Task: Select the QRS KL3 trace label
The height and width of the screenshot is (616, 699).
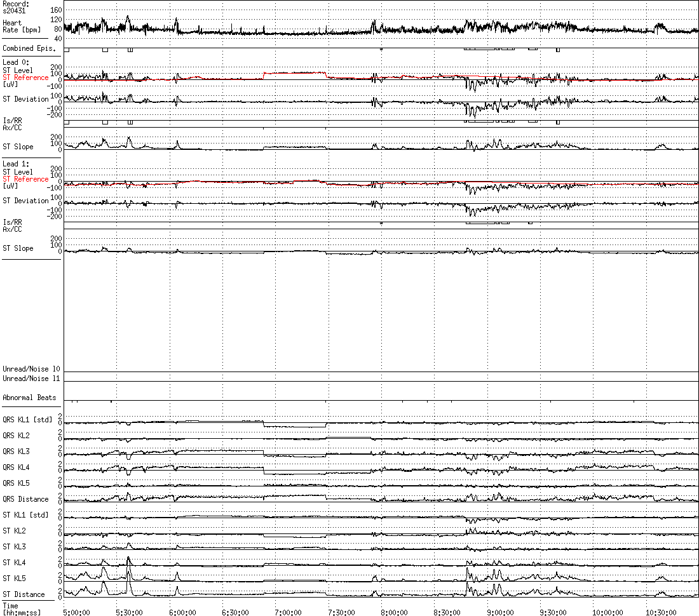Action: pos(16,452)
